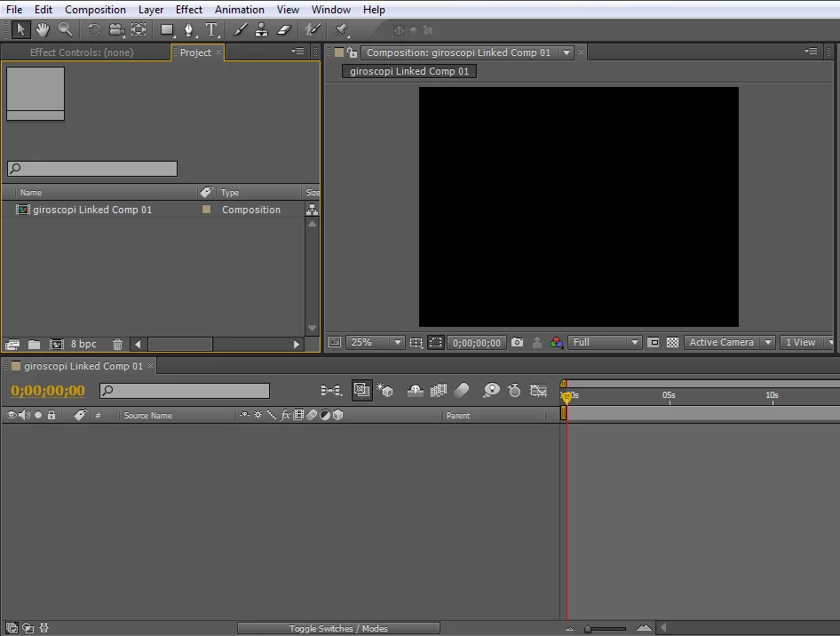The image size is (840, 636).
Task: Take a snapshot with camera icon
Action: 517,342
